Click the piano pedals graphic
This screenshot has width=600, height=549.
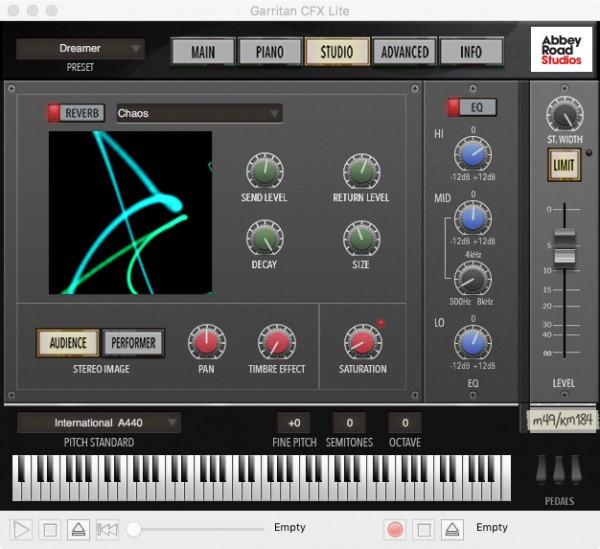click(559, 470)
